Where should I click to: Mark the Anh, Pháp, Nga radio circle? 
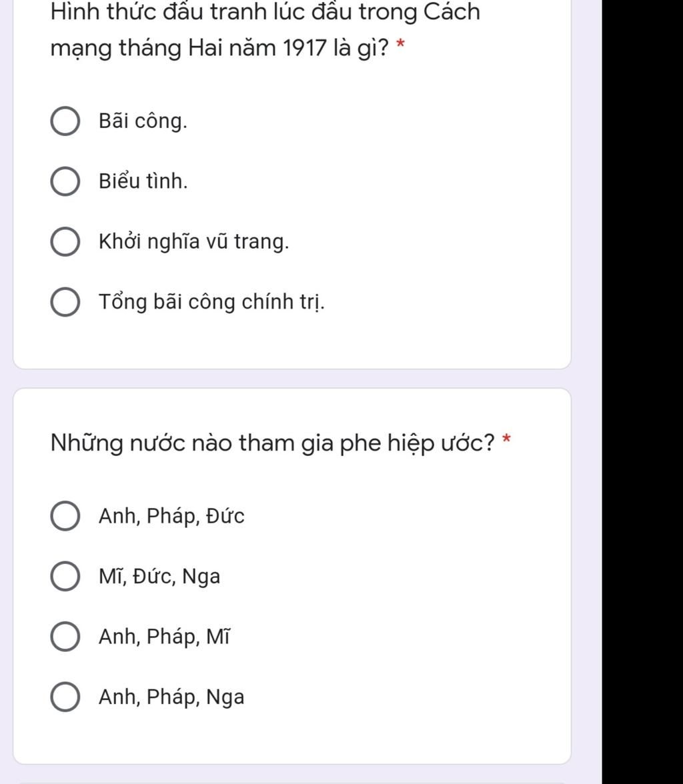[x=65, y=697]
